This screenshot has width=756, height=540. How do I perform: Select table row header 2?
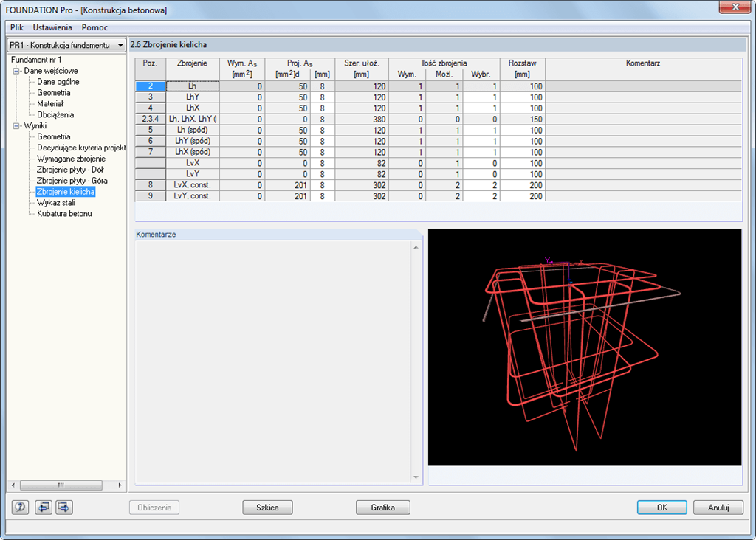pyautogui.click(x=151, y=86)
